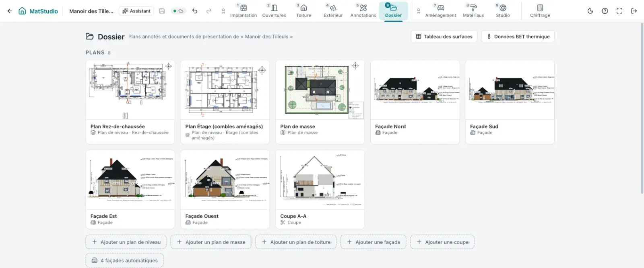The height and width of the screenshot is (268, 644).
Task: Open the Plan de masse thumbnail
Action: click(320, 90)
